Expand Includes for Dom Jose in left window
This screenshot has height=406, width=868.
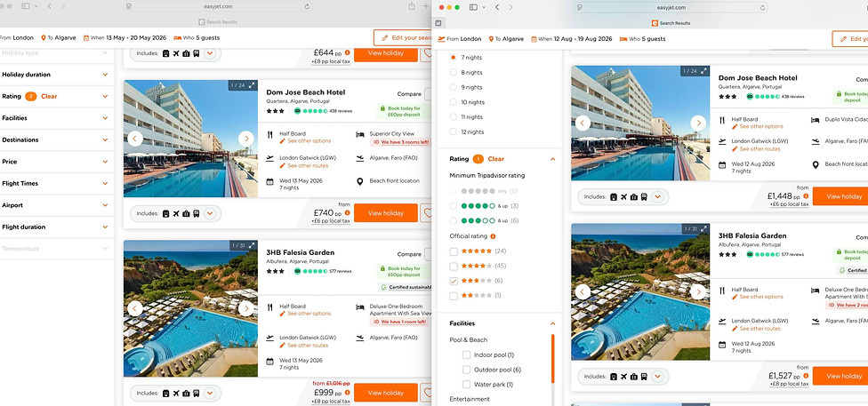[x=210, y=213]
